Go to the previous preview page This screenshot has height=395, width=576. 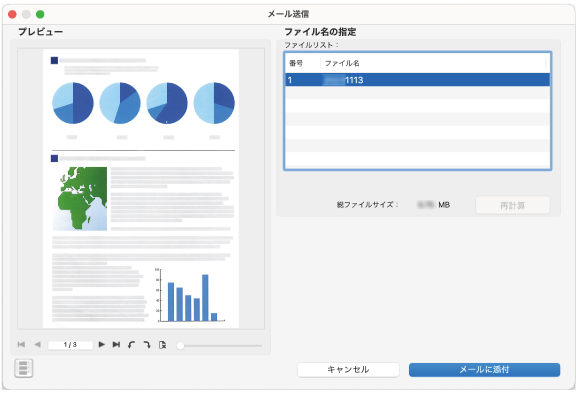click(x=37, y=345)
